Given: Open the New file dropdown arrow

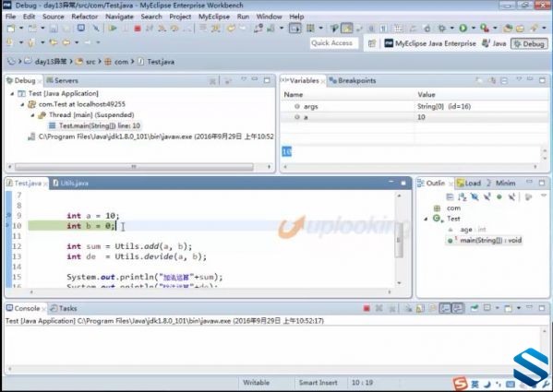Looking at the screenshot, I should tap(21, 29).
